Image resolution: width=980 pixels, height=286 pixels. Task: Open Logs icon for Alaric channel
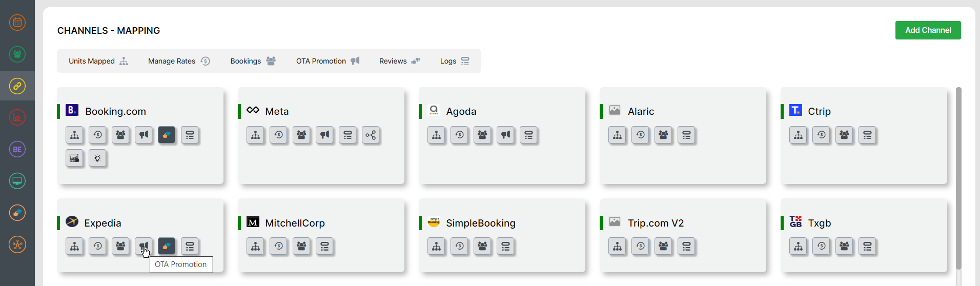click(x=686, y=135)
